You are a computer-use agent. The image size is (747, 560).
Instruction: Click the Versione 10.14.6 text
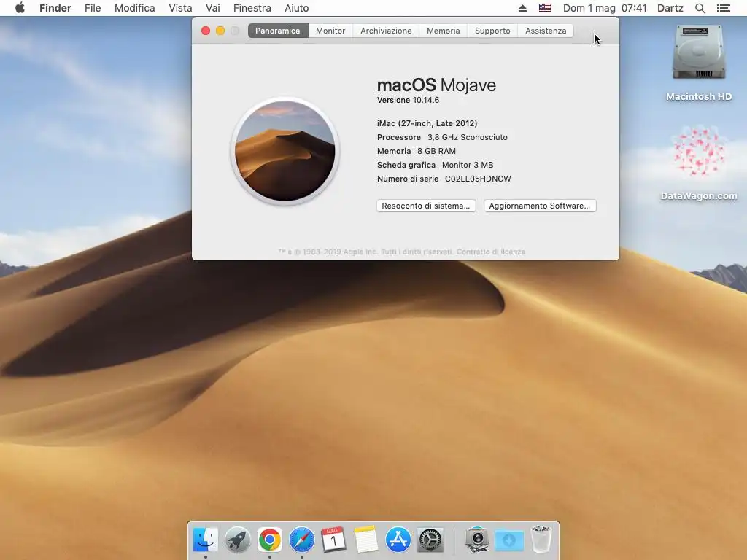(408, 100)
